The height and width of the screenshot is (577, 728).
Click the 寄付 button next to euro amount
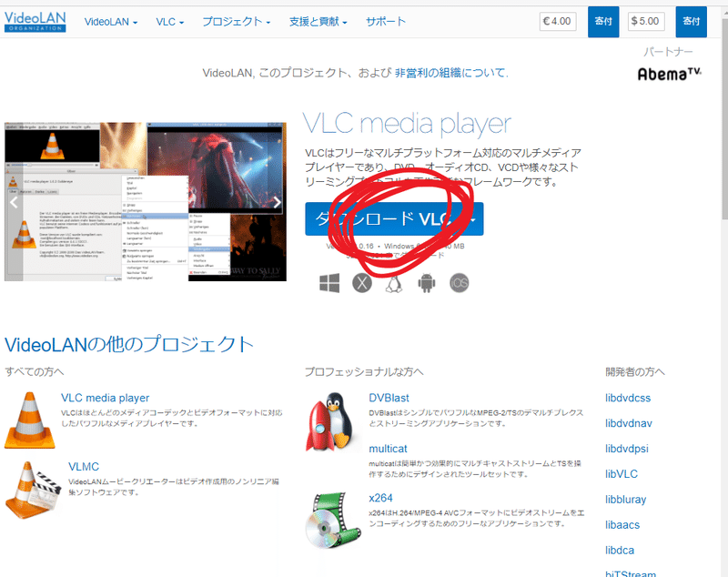(603, 21)
